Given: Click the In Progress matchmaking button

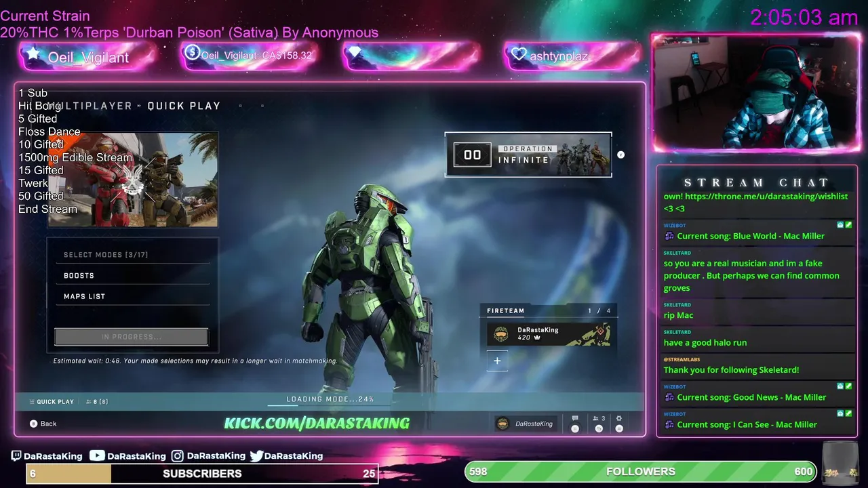Looking at the screenshot, I should 132,337.
